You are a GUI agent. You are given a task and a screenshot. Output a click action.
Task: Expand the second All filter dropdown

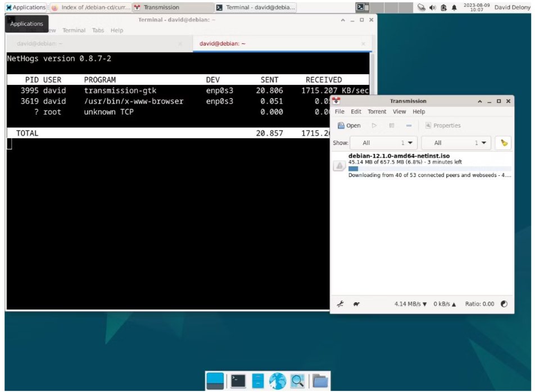point(456,143)
